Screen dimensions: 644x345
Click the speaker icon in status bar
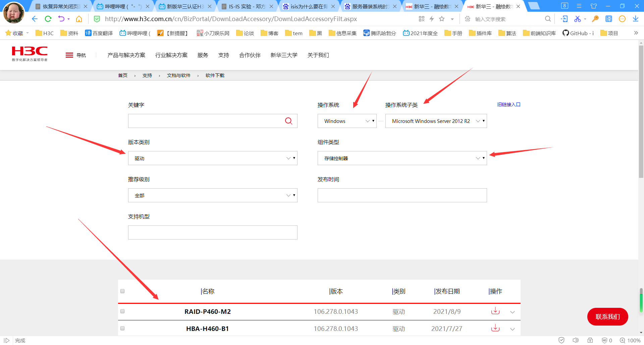point(576,340)
